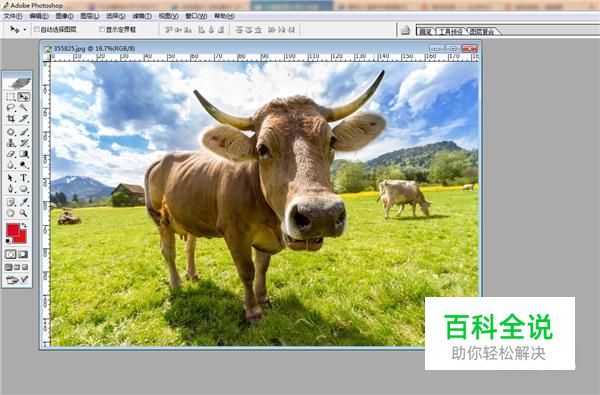Set Standard Screen Mode
This screenshot has height=395, width=600.
click(x=8, y=267)
